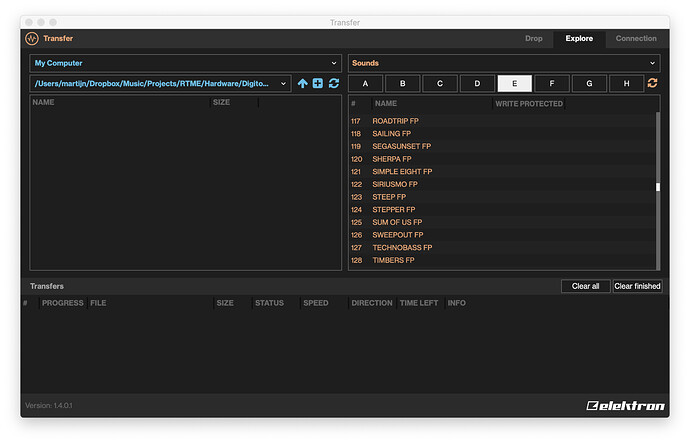Click the Transfers SIZE column header

(x=225, y=303)
